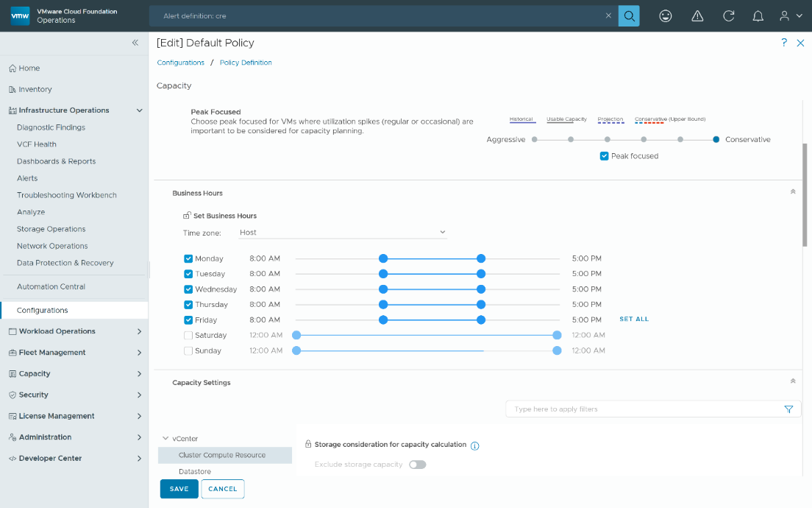Click Monday's end time slider handle
812x508 pixels.
pyautogui.click(x=481, y=258)
